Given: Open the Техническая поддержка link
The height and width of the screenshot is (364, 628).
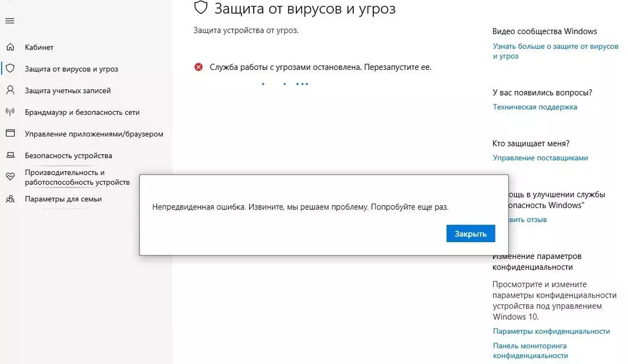Looking at the screenshot, I should 535,107.
